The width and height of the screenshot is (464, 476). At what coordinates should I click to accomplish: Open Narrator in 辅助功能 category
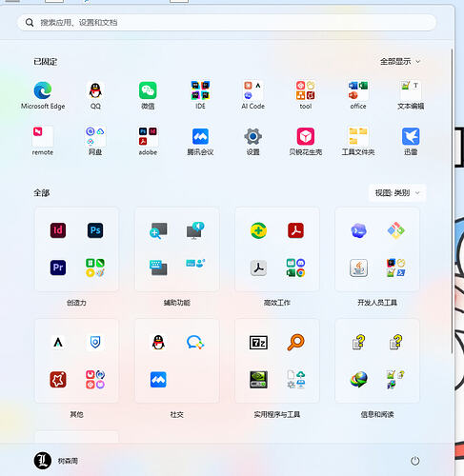195,230
